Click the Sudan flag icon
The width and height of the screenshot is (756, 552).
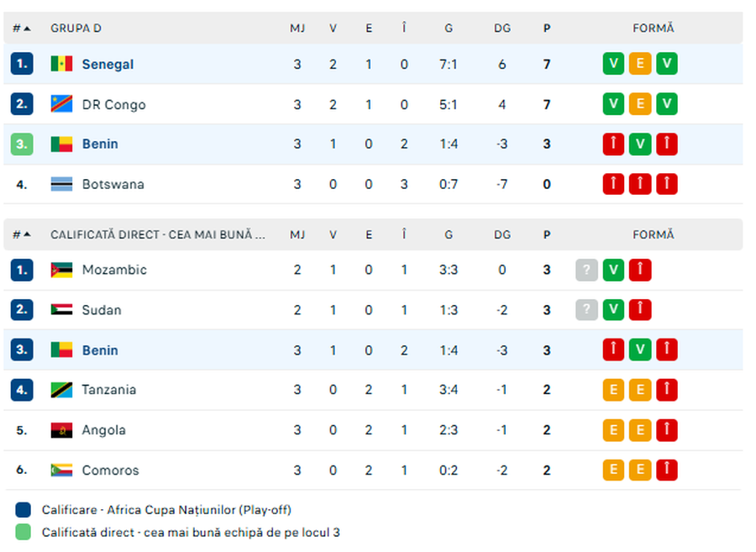[x=61, y=310]
